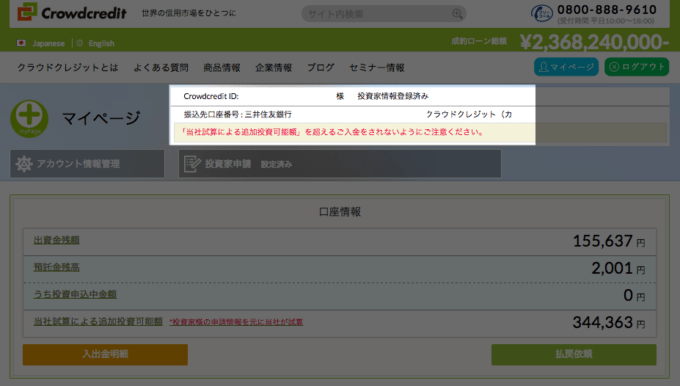Open the よくある質問 menu item
Screen dimensions: 680x386
click(x=160, y=68)
